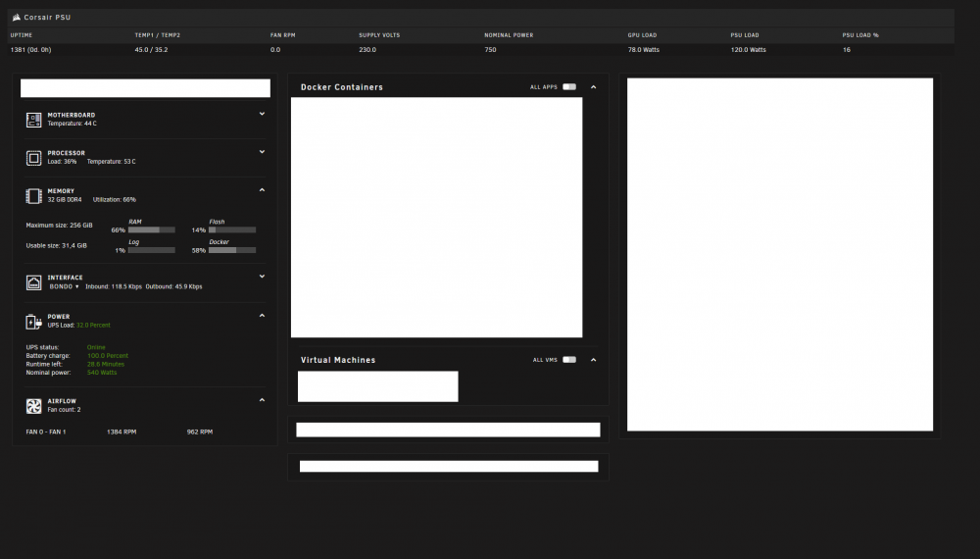Click the RAM usage bar
Viewport: 980px width, 559px height.
[x=152, y=230]
